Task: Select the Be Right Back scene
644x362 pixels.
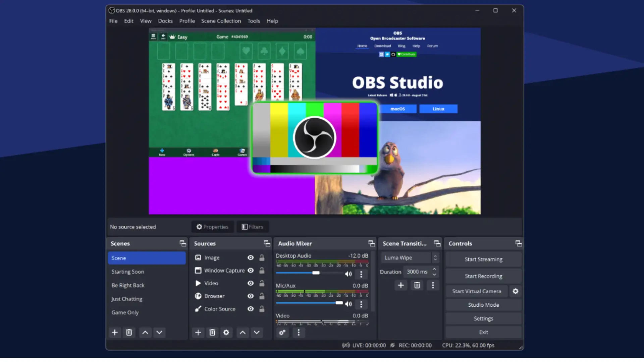Action: coord(147,285)
